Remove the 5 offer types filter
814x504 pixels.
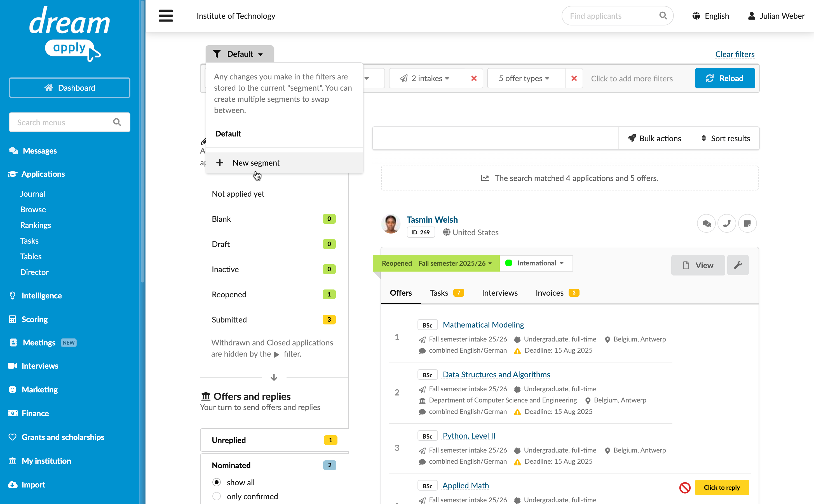click(574, 78)
